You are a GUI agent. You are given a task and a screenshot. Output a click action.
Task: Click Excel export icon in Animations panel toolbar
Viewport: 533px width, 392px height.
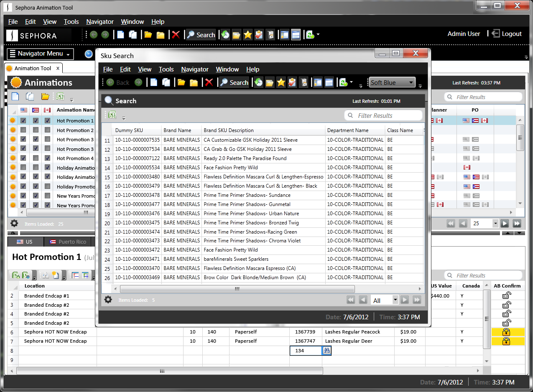coord(60,97)
